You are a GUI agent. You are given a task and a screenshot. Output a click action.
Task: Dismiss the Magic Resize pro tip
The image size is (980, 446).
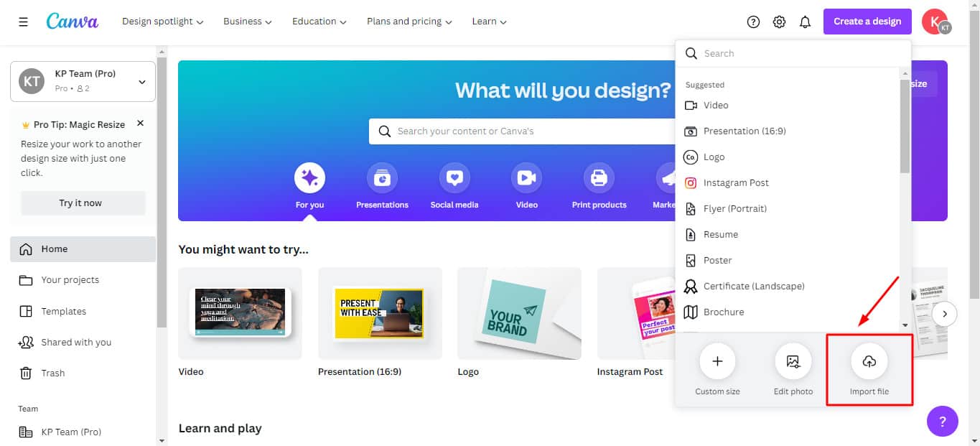click(140, 124)
